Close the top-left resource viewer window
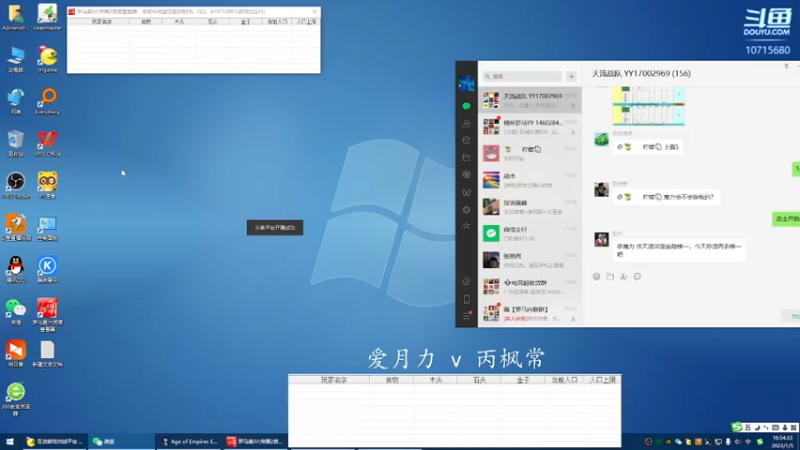The height and width of the screenshot is (450, 800). coord(314,11)
